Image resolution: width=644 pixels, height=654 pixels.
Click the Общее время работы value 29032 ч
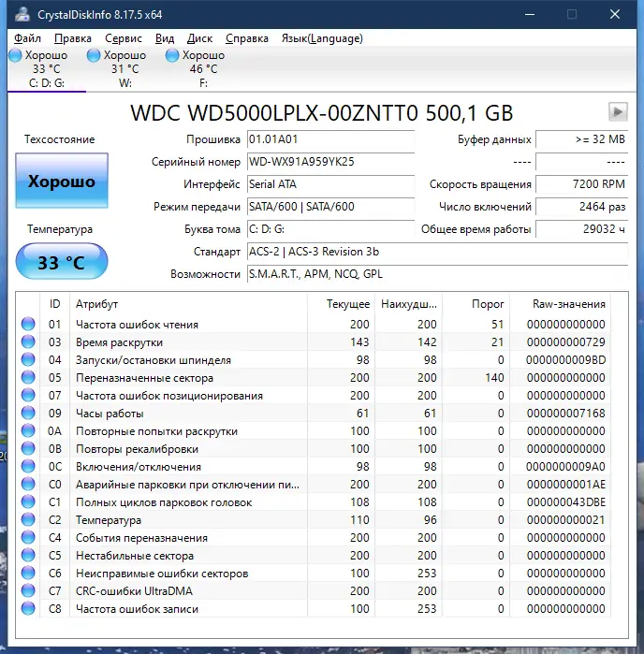coord(582,229)
